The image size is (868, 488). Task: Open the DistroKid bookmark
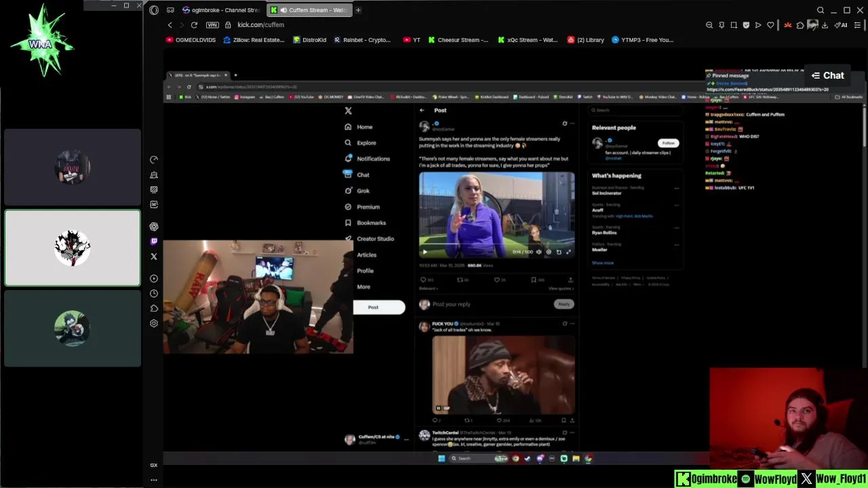(x=310, y=40)
